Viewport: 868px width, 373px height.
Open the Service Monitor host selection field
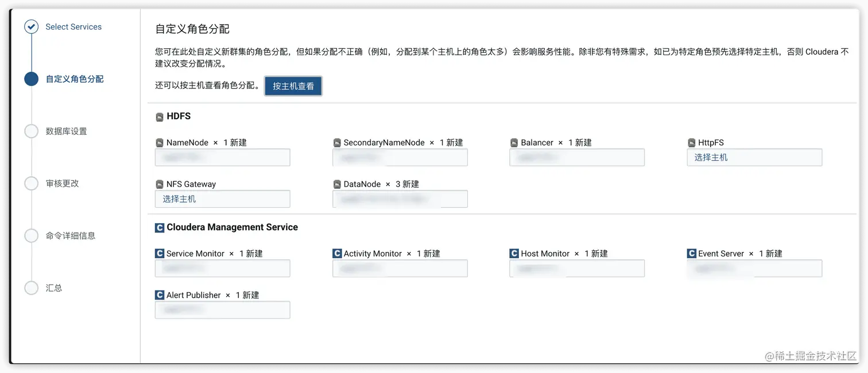click(x=223, y=269)
